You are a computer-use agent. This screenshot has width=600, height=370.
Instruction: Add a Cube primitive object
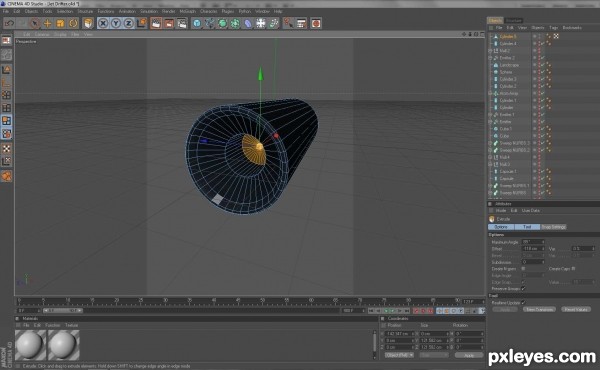[197, 23]
